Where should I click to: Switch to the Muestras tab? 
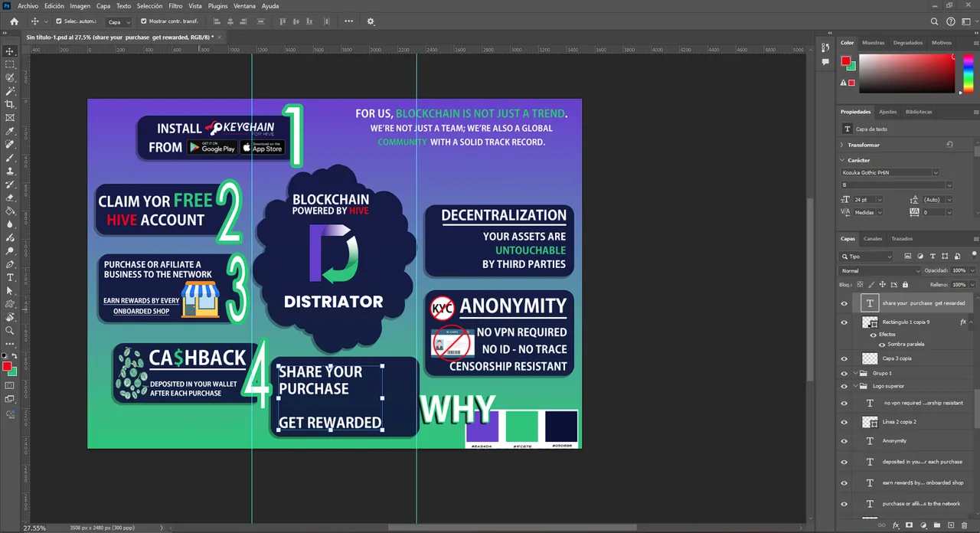873,43
